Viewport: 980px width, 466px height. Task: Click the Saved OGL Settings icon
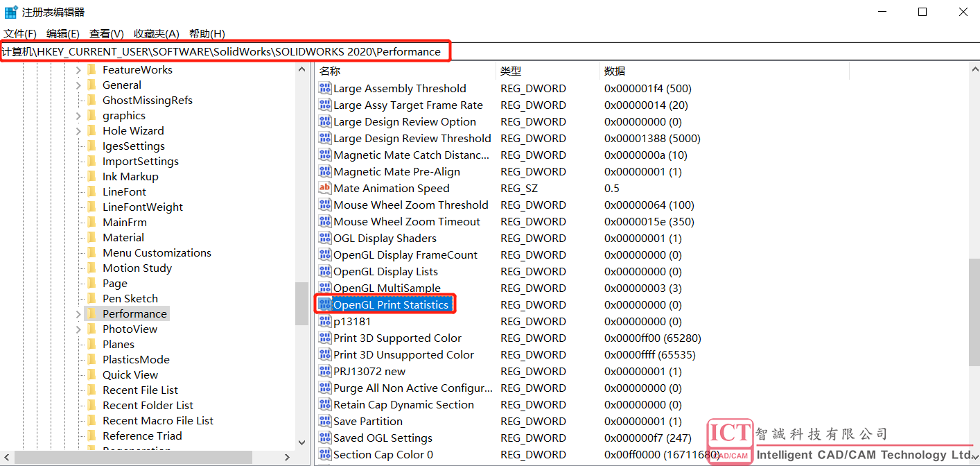click(325, 438)
